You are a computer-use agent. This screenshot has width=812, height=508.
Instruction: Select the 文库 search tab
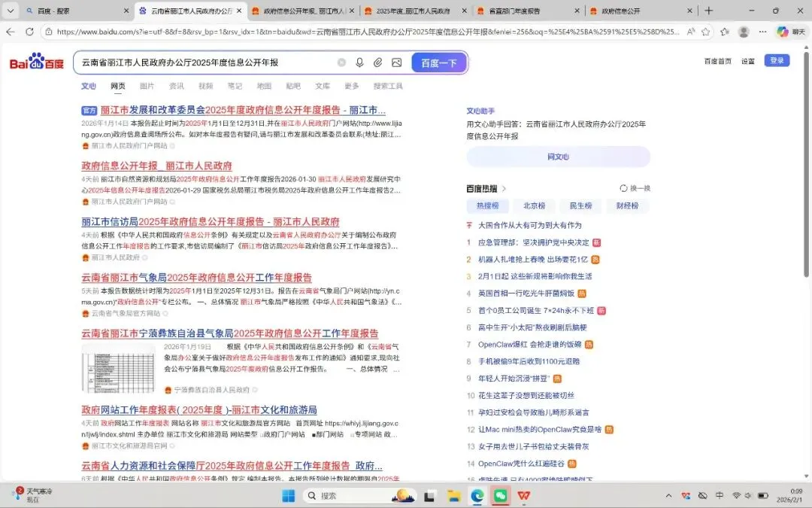pyautogui.click(x=323, y=86)
